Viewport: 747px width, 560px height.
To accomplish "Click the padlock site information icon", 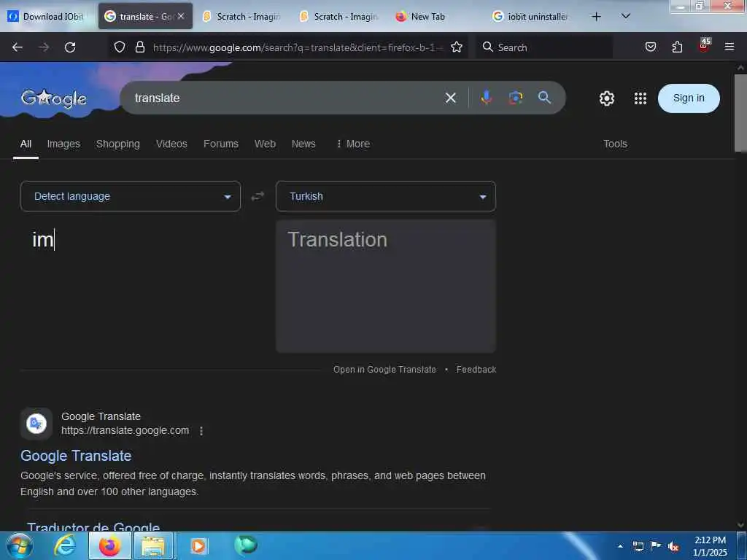I will 139,47.
